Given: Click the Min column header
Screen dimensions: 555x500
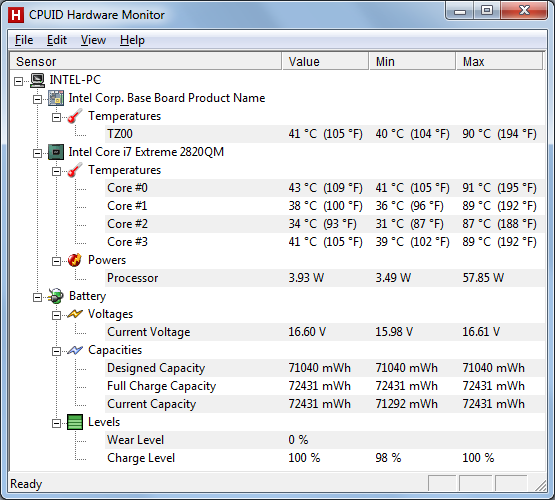Looking at the screenshot, I should 412,62.
